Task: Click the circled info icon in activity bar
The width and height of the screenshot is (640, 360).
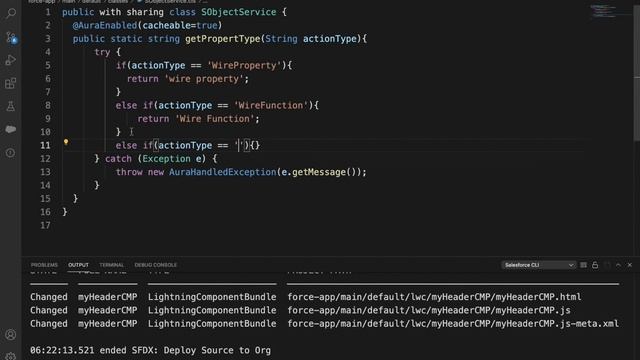Action: pyautogui.click(x=11, y=153)
